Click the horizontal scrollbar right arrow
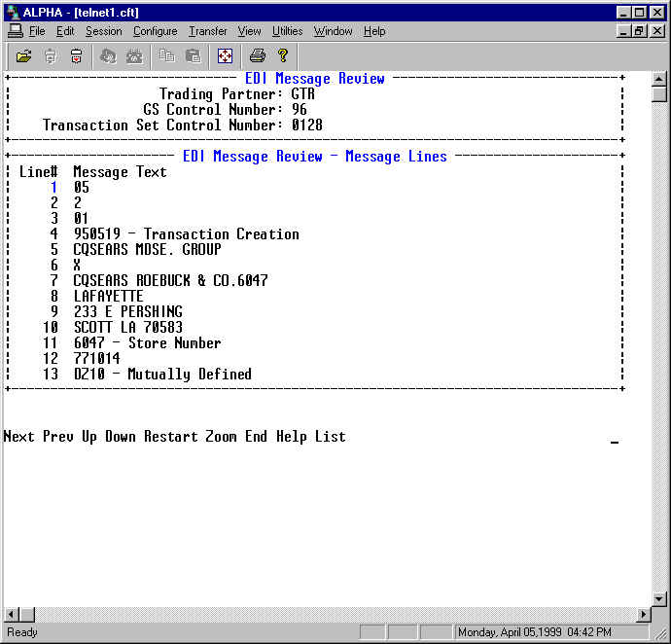Screen dimensions: 671x644 coord(642,614)
